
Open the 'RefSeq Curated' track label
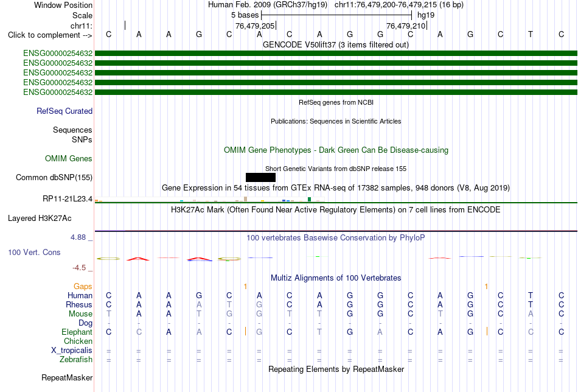pyautogui.click(x=64, y=111)
